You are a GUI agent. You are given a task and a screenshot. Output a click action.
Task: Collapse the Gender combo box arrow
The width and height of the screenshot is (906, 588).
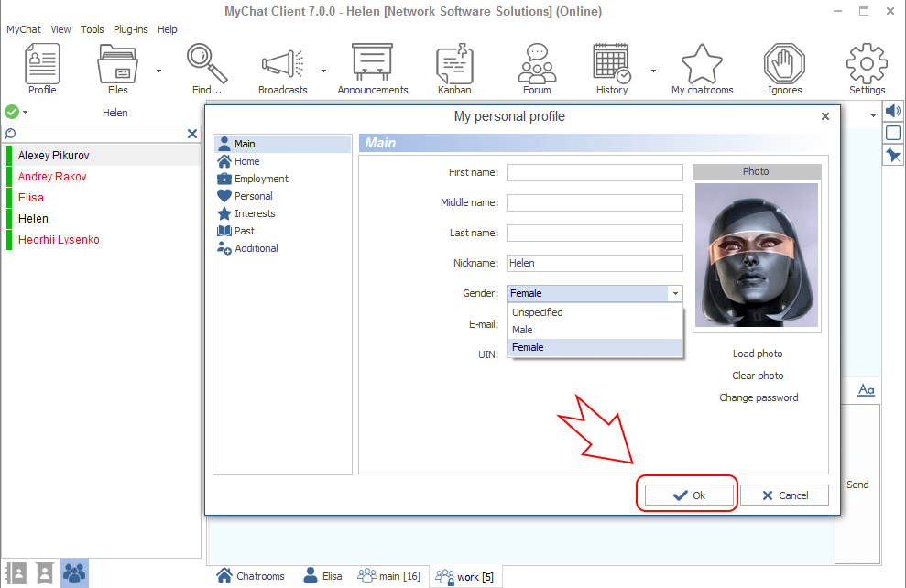point(675,293)
